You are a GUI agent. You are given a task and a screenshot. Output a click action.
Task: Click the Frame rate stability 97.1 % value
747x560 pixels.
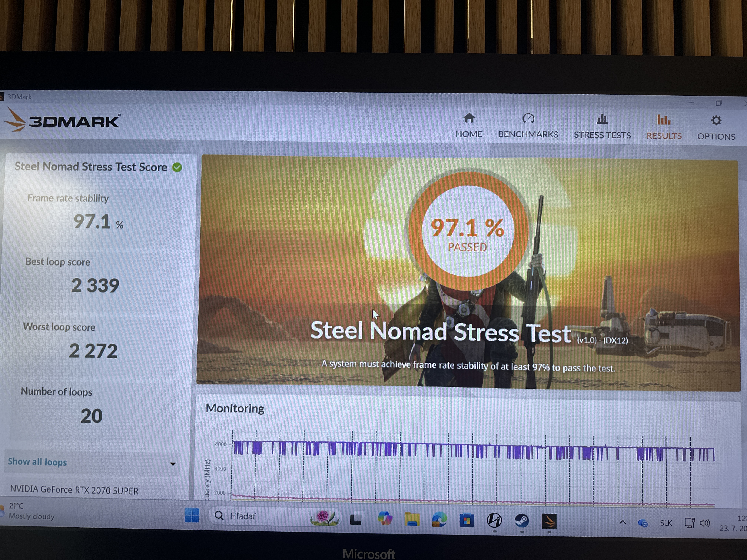click(98, 222)
